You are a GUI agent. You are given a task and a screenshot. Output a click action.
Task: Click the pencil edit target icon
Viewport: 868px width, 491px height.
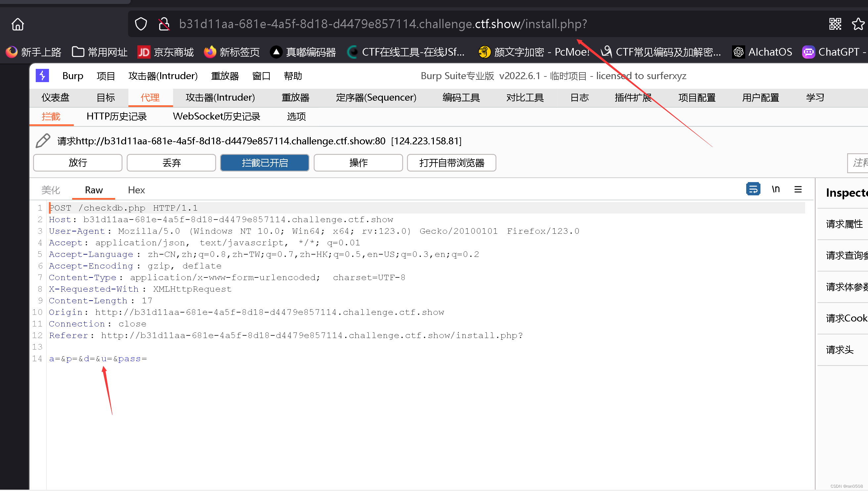[x=43, y=141]
